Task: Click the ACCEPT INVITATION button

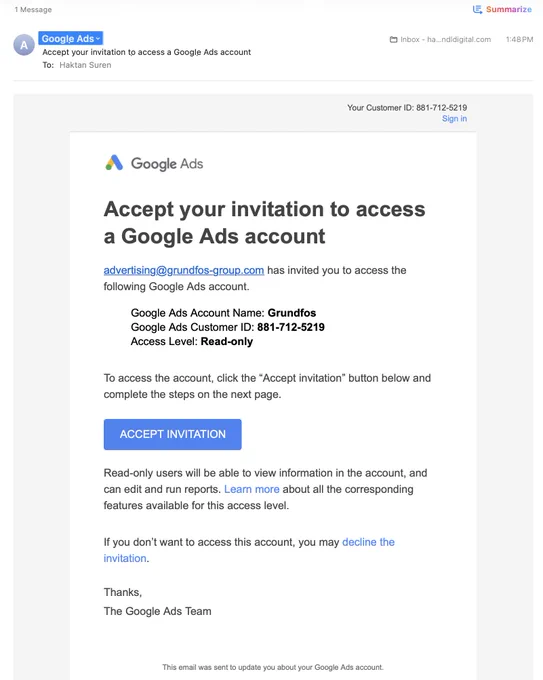Action: (x=173, y=434)
